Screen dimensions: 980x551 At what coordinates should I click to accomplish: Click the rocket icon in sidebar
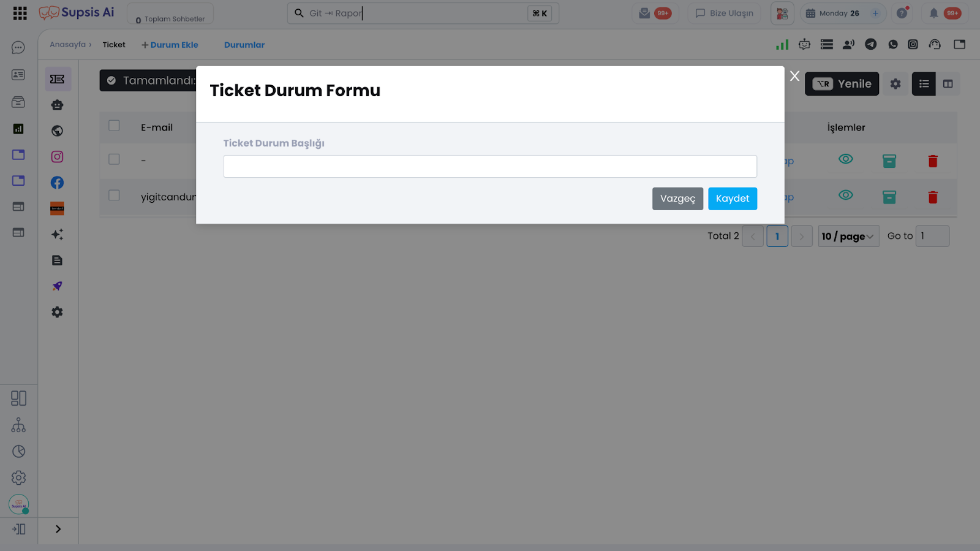click(57, 286)
